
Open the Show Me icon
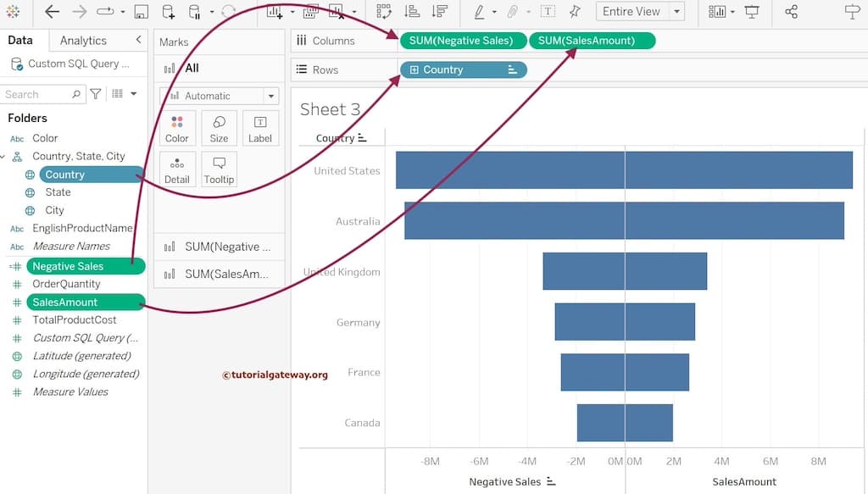click(x=853, y=12)
